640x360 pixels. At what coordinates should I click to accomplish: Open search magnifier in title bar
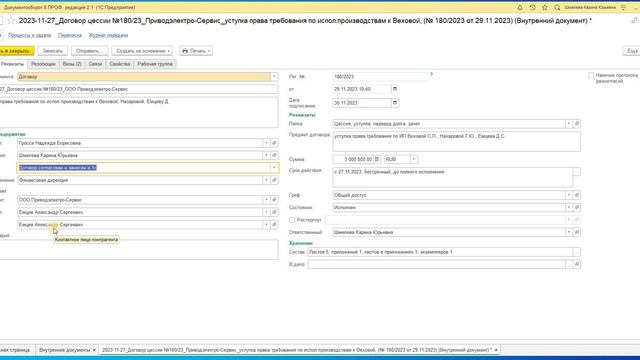coord(557,7)
